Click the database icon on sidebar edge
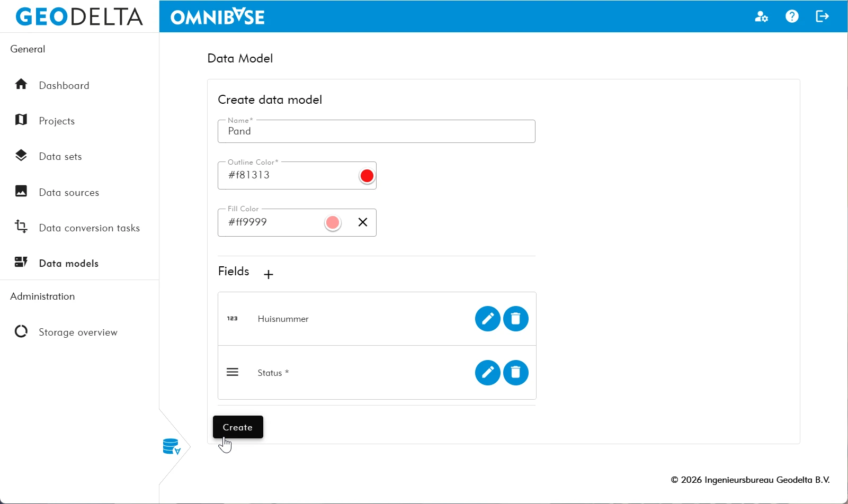 click(x=172, y=447)
